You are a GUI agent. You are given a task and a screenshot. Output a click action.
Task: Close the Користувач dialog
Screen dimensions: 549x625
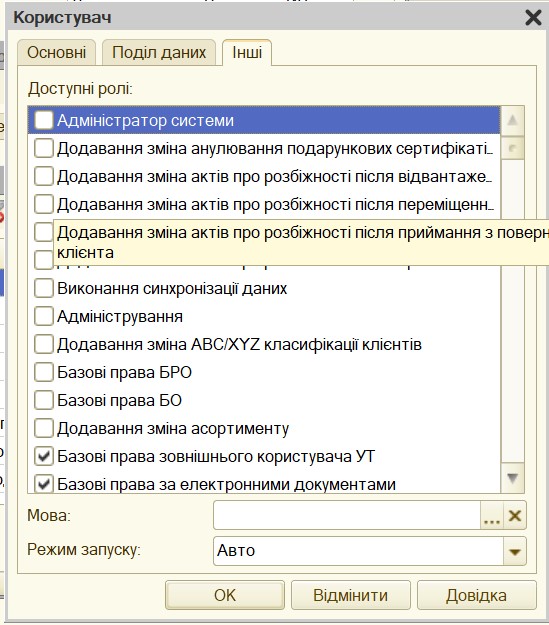(x=533, y=18)
